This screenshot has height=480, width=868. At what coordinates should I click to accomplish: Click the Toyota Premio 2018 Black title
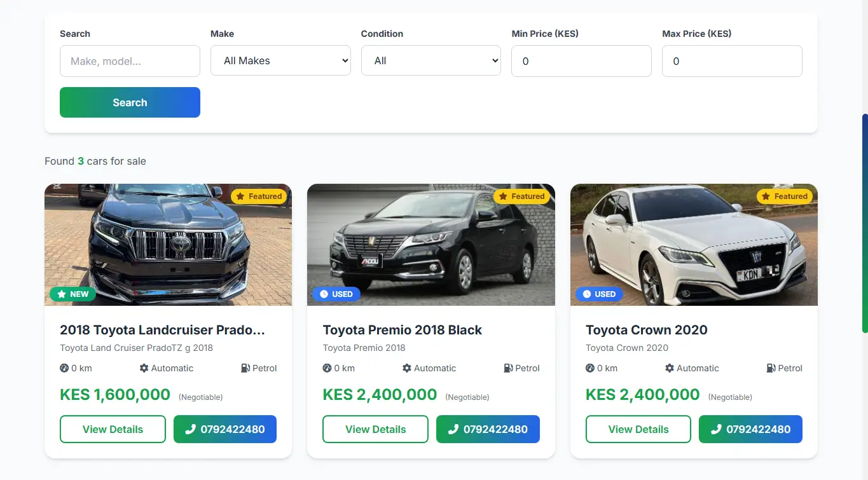pos(403,329)
